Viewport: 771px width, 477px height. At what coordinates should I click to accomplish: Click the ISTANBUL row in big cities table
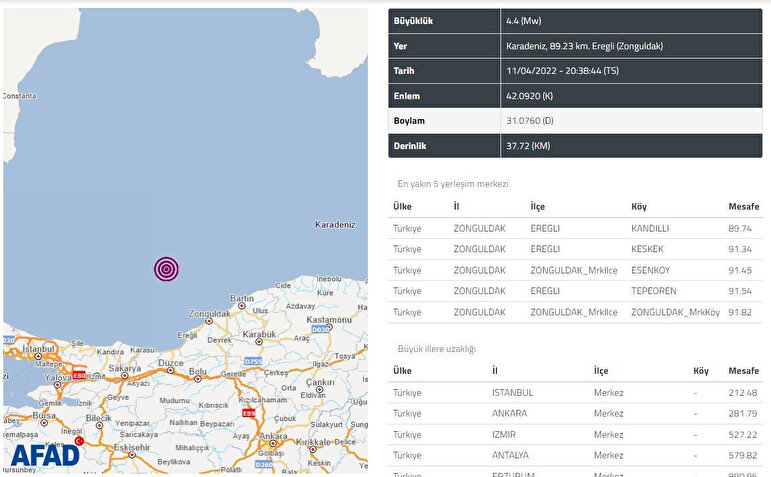coord(575,392)
